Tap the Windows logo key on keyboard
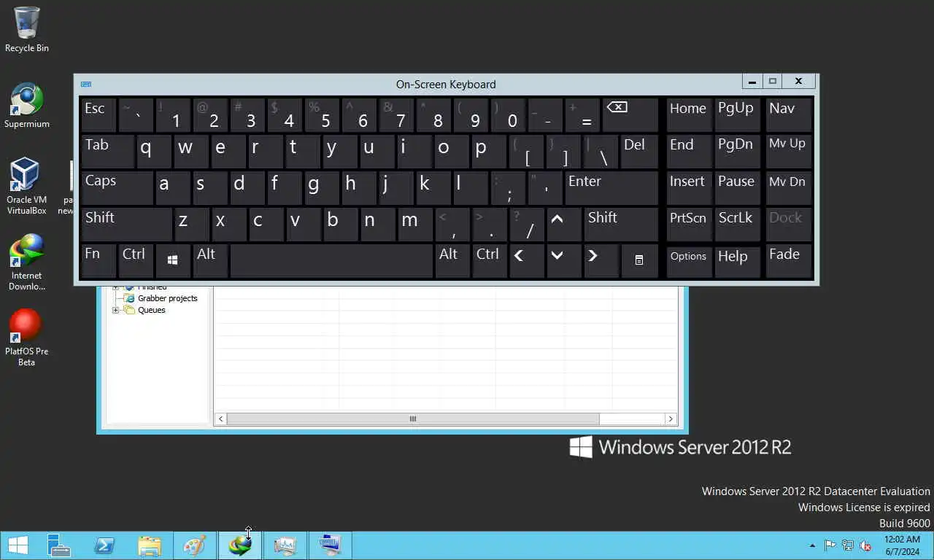 click(173, 261)
